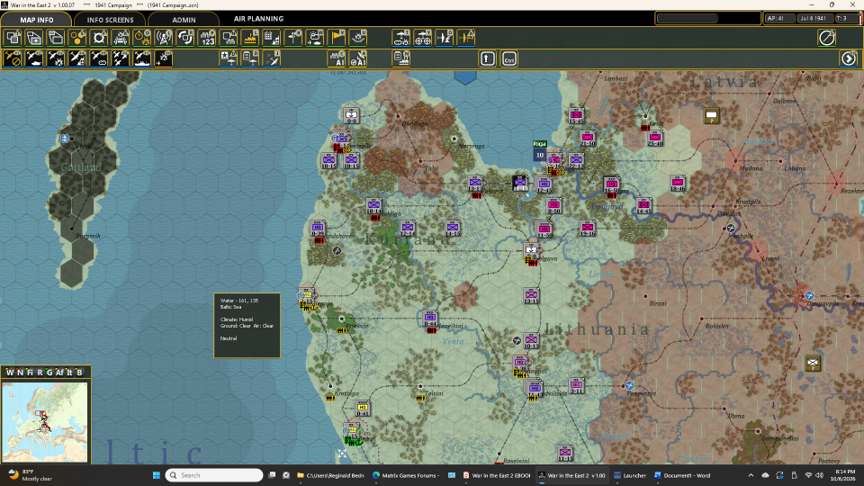Click the yellow aircraft with triangle icon
864x486 pixels.
(x=466, y=37)
